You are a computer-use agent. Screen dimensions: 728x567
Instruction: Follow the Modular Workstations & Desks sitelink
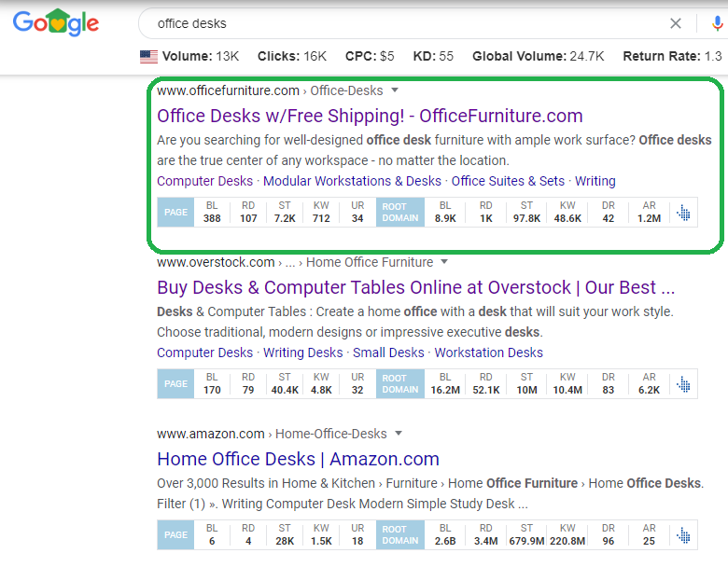tap(352, 181)
